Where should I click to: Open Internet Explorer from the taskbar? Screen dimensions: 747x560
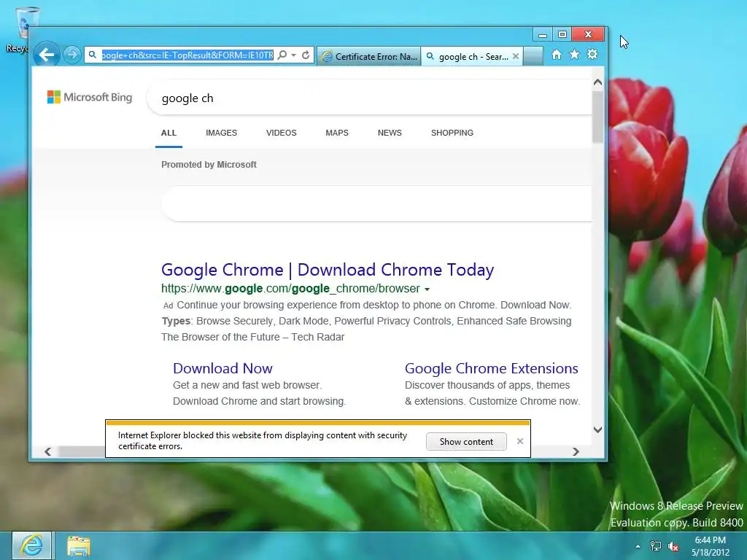pyautogui.click(x=31, y=545)
